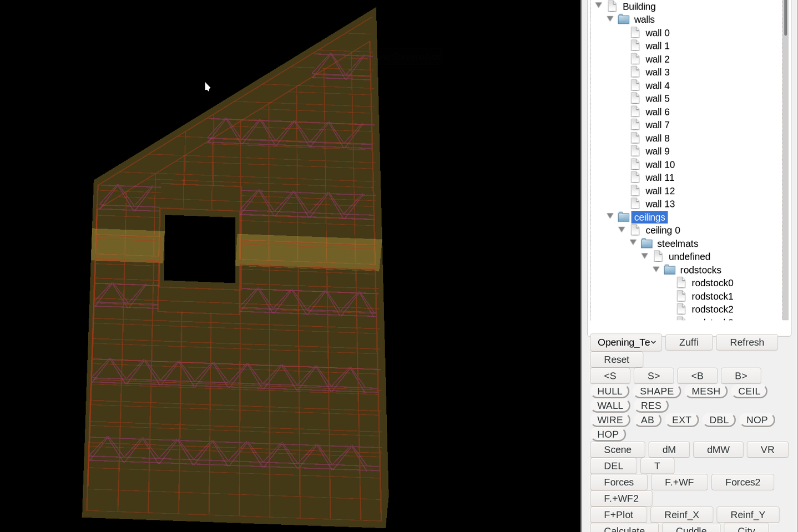
Task: Collapse the rodstocks folder arrow
Action: 656,270
